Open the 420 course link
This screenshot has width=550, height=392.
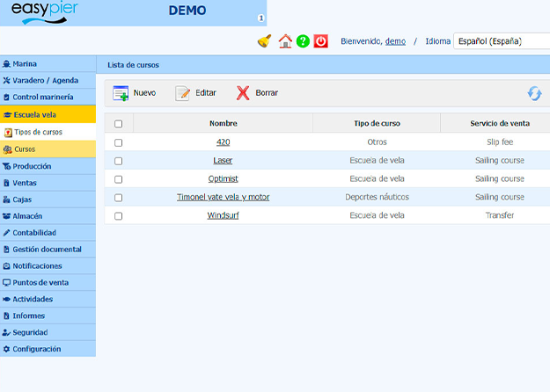(224, 142)
